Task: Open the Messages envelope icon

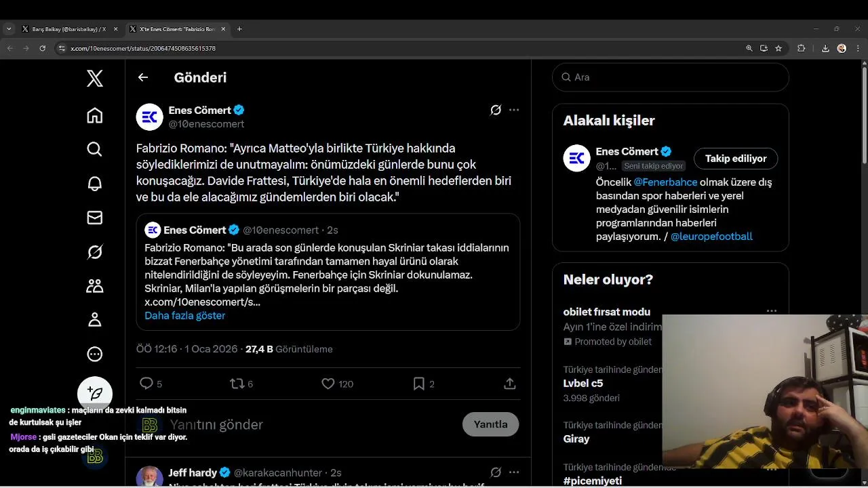Action: [95, 218]
